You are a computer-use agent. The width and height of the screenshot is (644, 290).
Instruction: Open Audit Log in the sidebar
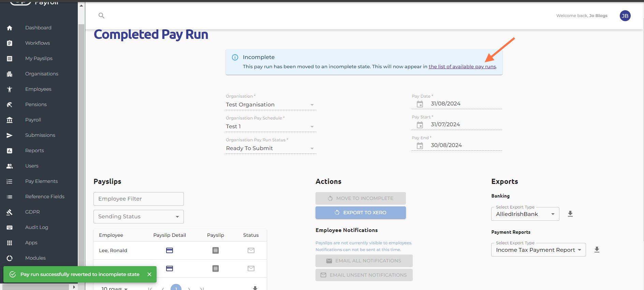point(36,227)
